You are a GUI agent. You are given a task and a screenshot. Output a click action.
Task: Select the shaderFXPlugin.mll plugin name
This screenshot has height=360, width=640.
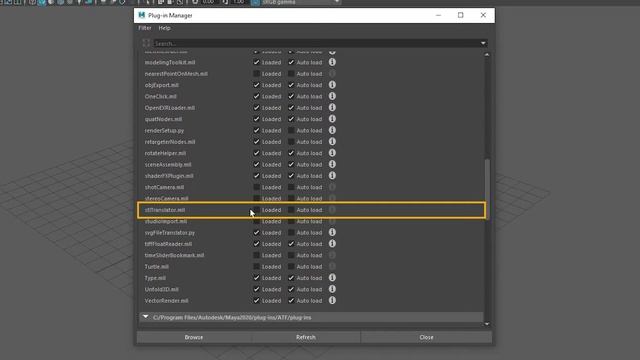tap(169, 176)
